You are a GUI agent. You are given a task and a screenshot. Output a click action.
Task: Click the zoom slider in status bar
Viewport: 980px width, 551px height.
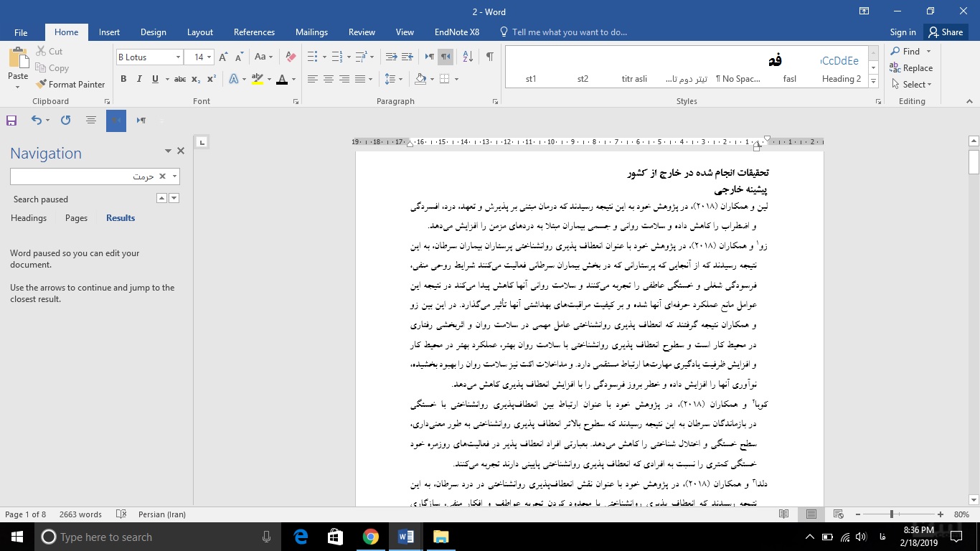click(892, 514)
